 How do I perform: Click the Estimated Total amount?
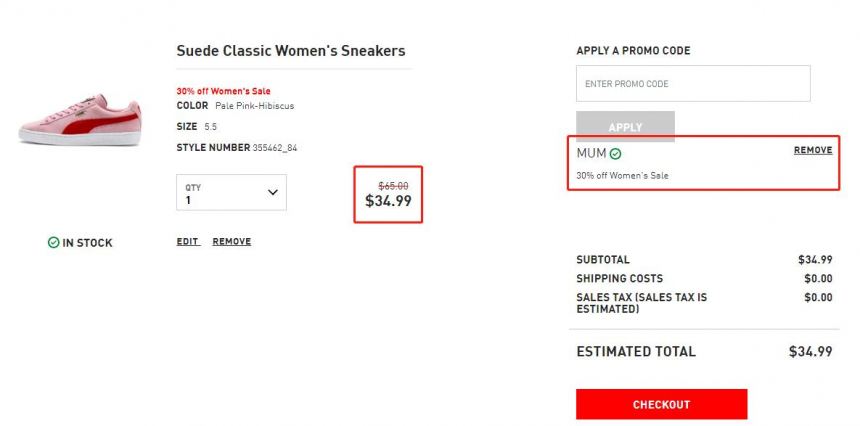point(811,351)
